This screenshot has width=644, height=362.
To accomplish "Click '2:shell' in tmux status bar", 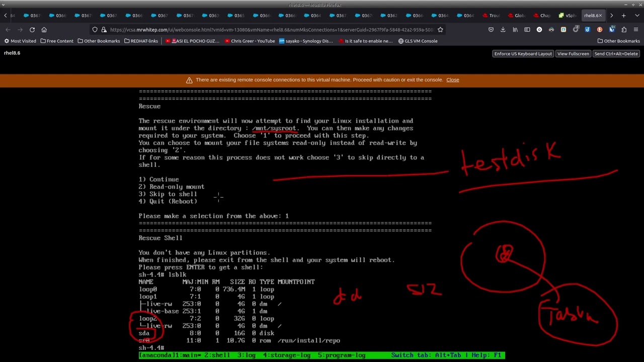I will pyautogui.click(x=217, y=355).
